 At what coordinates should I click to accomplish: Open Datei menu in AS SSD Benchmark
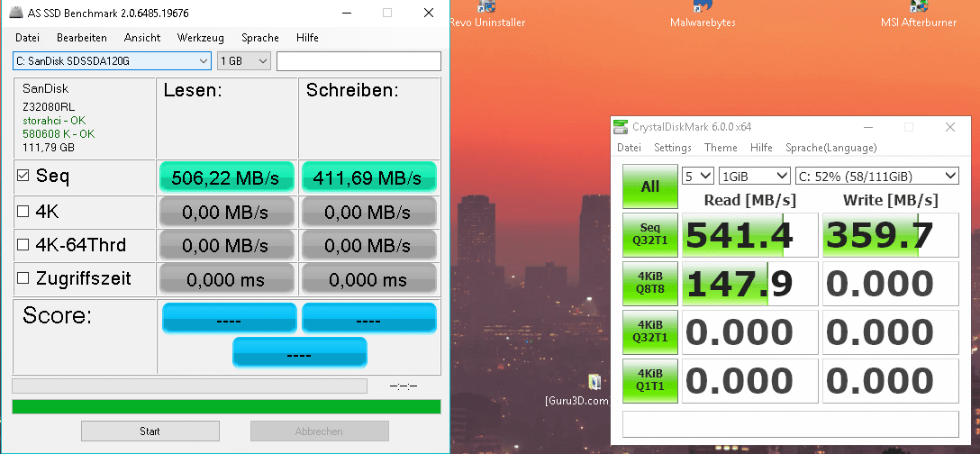28,38
